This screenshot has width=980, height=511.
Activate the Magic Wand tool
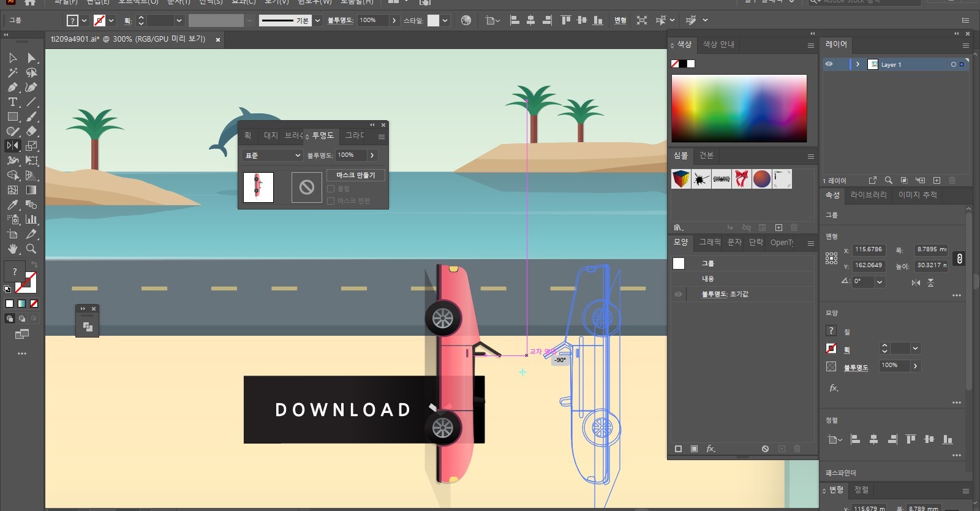pos(12,72)
